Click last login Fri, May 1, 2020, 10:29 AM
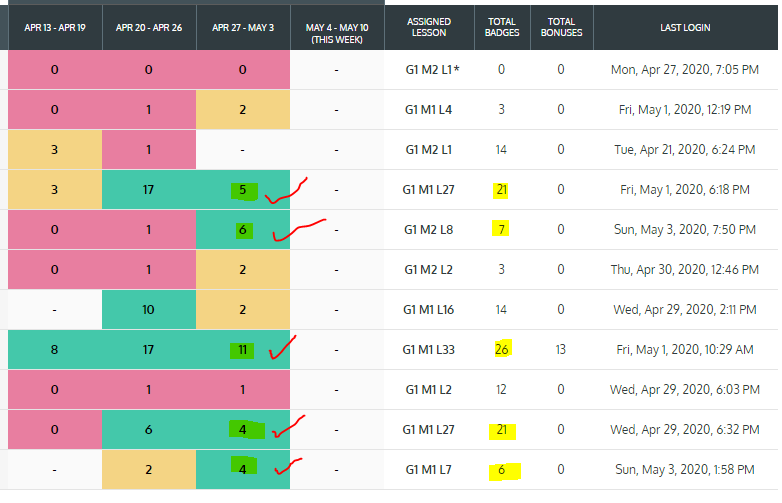The image size is (782, 503). click(x=685, y=349)
